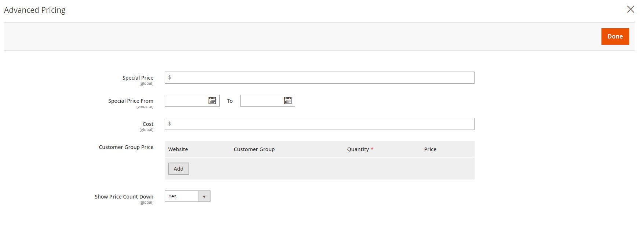644x240 pixels.
Task: Add a Customer Group Price row
Action: [179, 169]
